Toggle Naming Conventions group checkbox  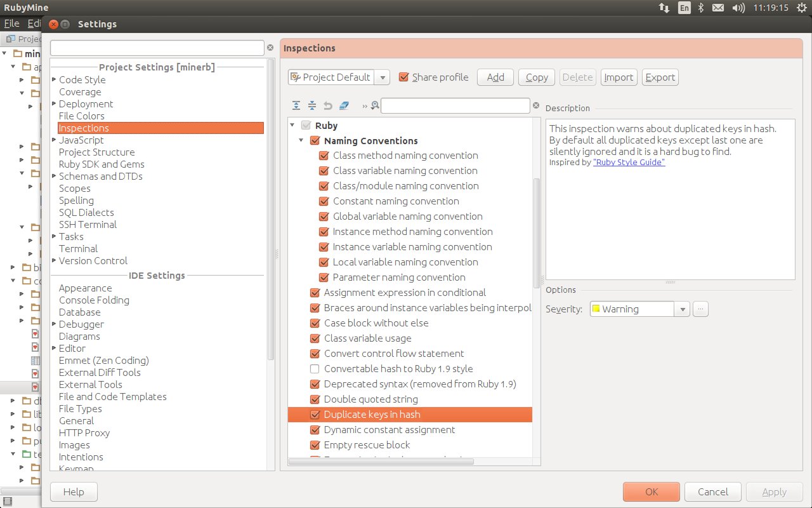pyautogui.click(x=315, y=140)
